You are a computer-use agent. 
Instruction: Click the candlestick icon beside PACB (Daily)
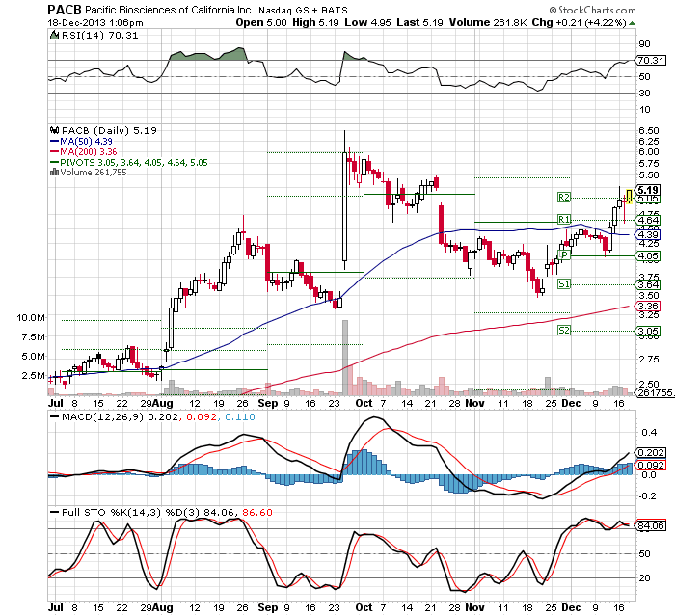[x=54, y=130]
